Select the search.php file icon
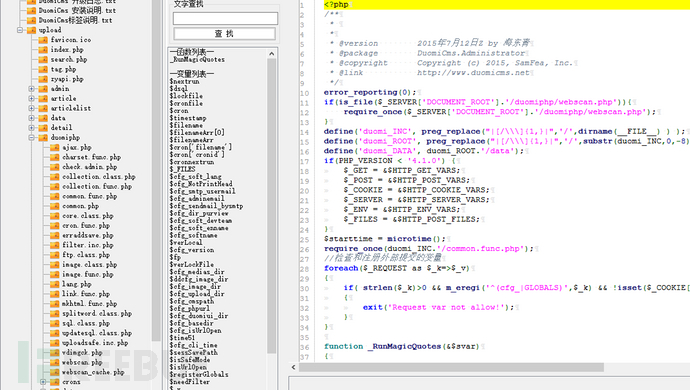The height and width of the screenshot is (390, 690). [x=43, y=59]
